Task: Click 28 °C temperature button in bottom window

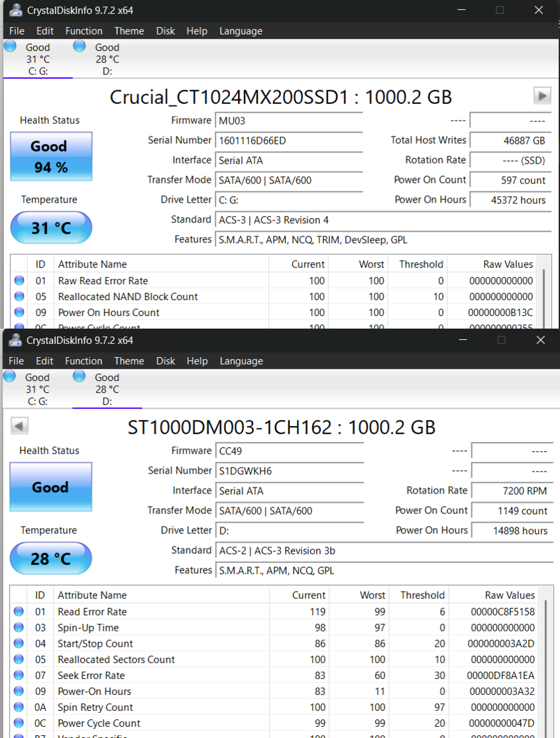Action: [x=51, y=558]
